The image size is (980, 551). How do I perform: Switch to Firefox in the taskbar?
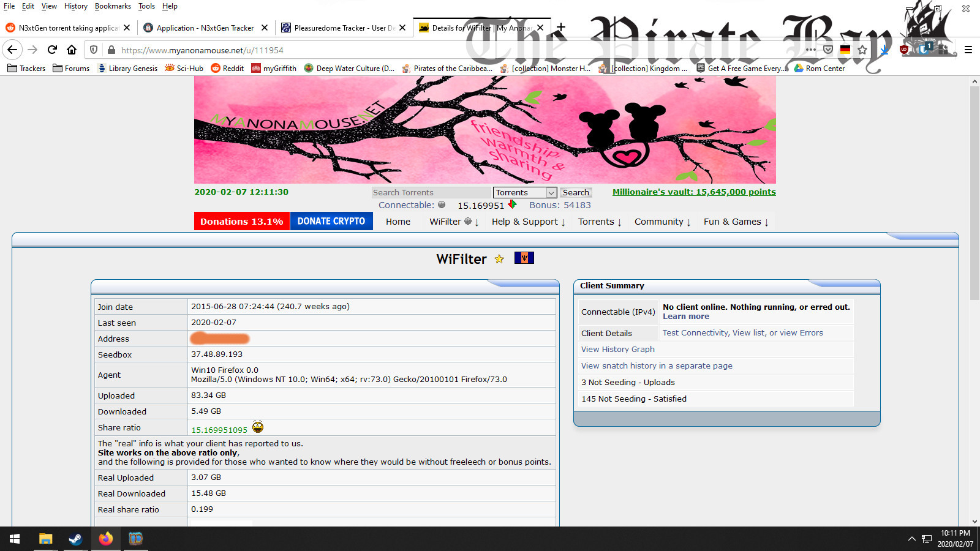pyautogui.click(x=106, y=539)
